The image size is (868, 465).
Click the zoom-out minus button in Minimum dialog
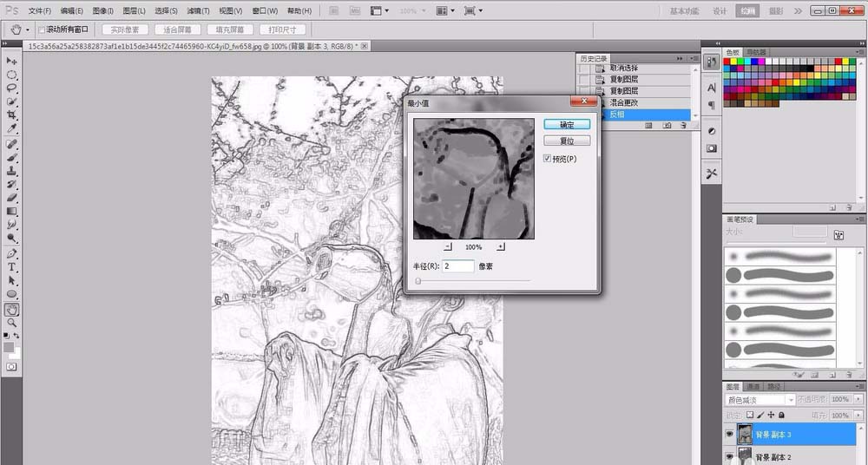(x=447, y=247)
